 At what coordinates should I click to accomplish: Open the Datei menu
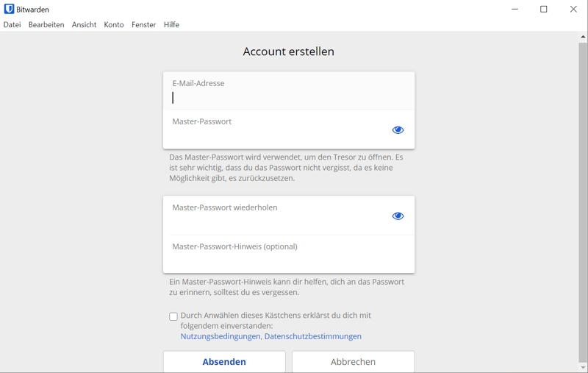click(12, 25)
